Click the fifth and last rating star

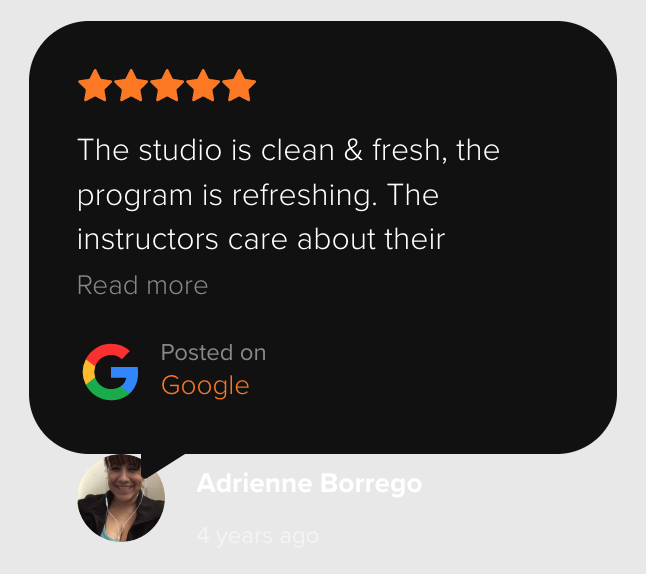(239, 85)
